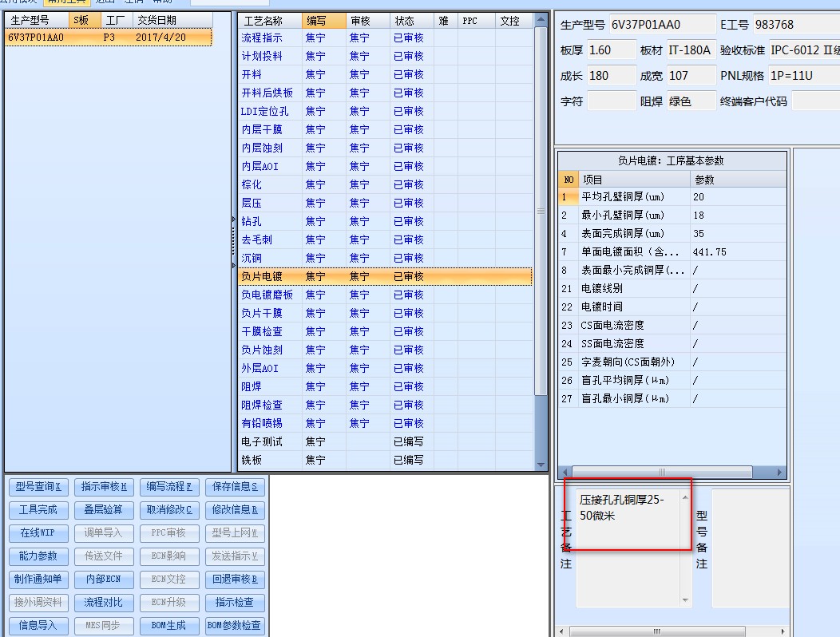840x637 pixels.
Task: Cancel edits via 取消修改C
Action: click(x=169, y=509)
